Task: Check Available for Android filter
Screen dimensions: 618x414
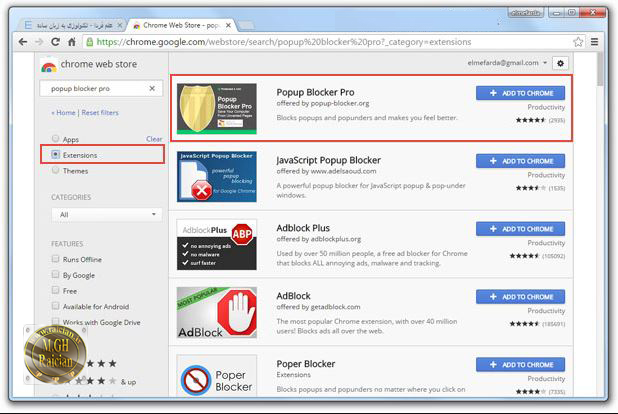Action: [x=56, y=306]
